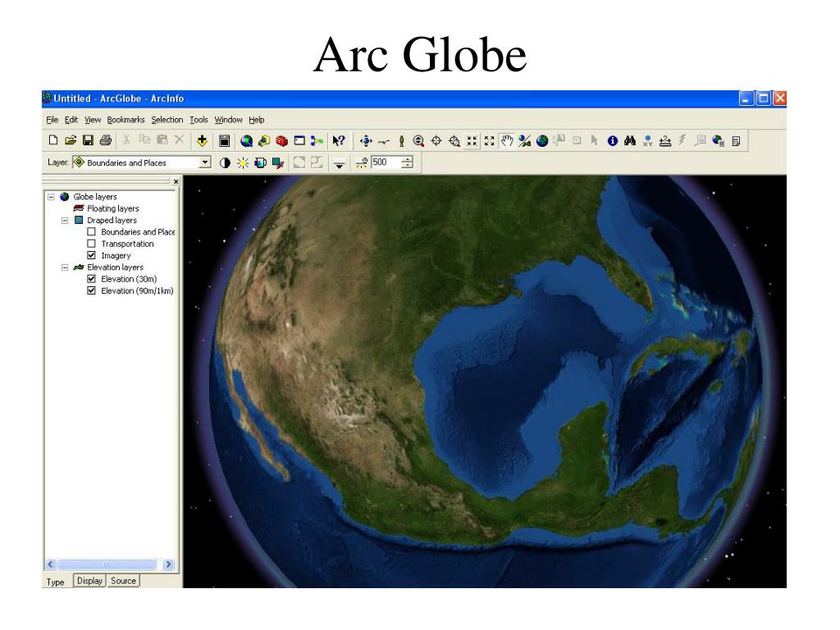Open the Window menu
The image size is (840, 630).
pyautogui.click(x=228, y=120)
